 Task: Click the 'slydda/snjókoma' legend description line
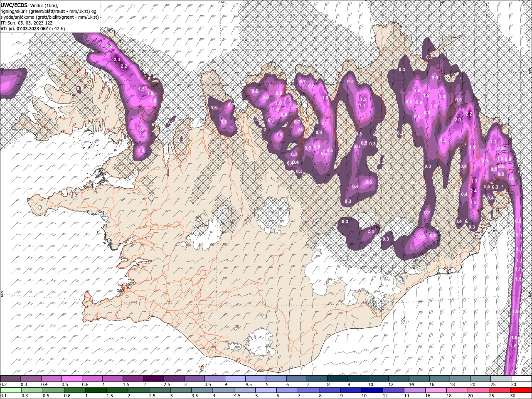[x=49, y=17]
